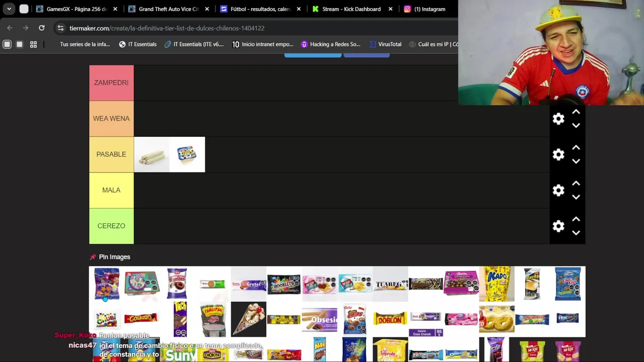Select the yellow Kapo juice image
Screen dimensions: 644x362
click(497, 284)
